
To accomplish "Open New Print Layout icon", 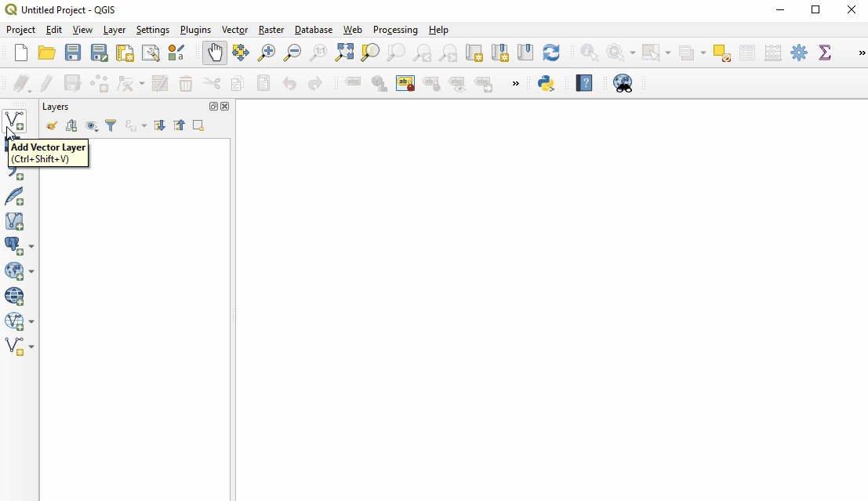I will (125, 53).
